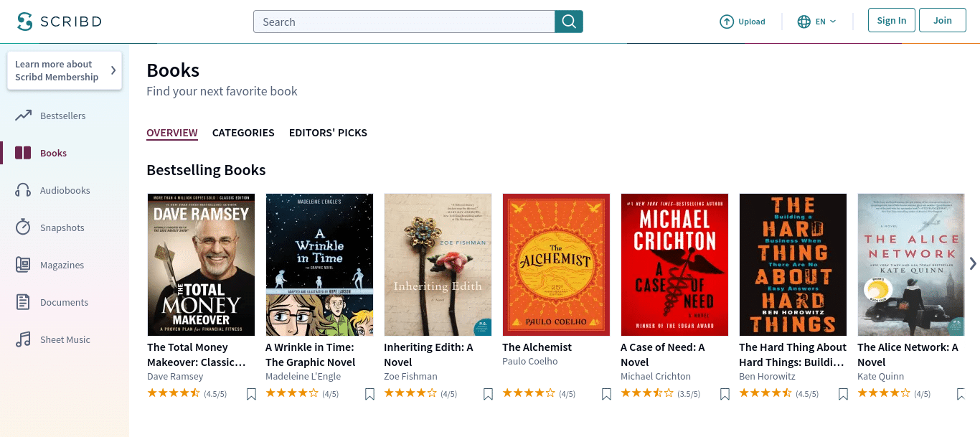Open Bestsellers trending icon in sidebar
Viewport: 980px width, 437px height.
pos(24,116)
